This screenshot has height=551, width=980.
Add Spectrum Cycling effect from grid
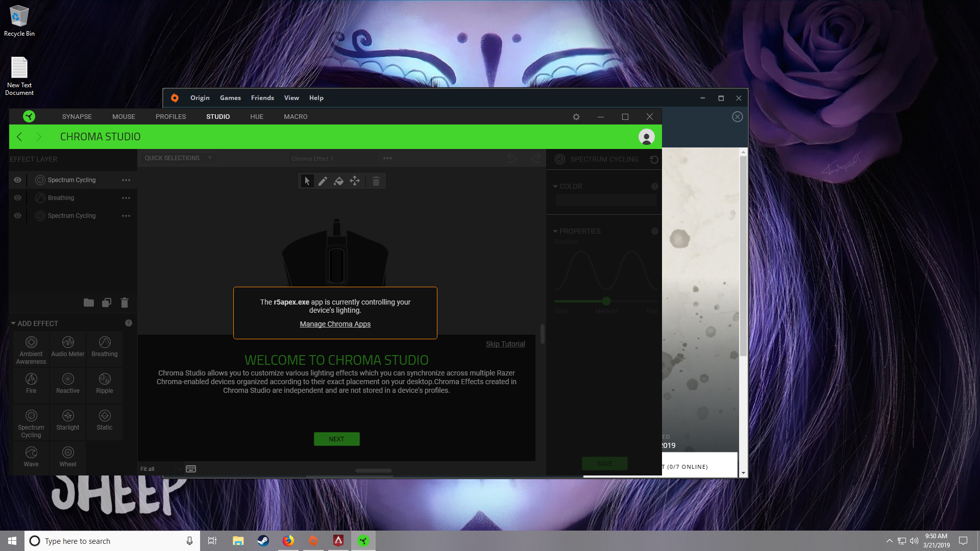click(31, 423)
